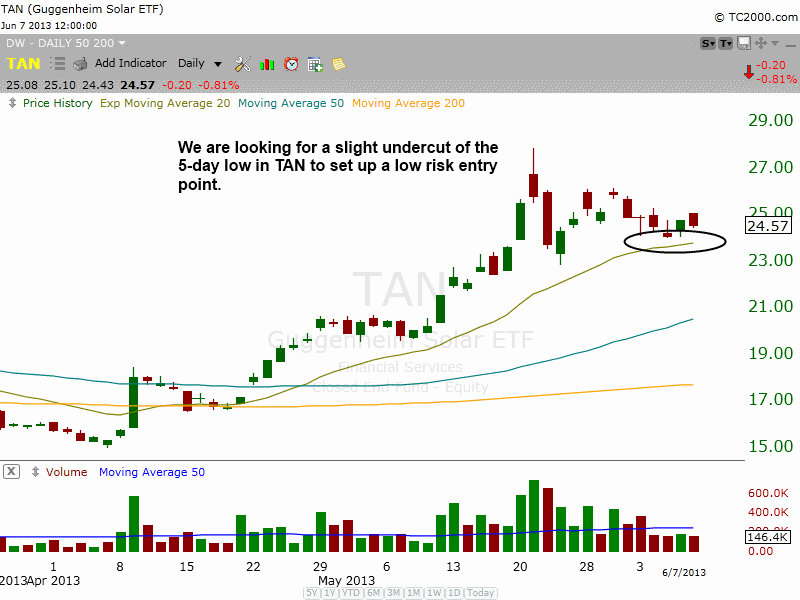Select the blue Moving Average 50 volume legend

[152, 472]
